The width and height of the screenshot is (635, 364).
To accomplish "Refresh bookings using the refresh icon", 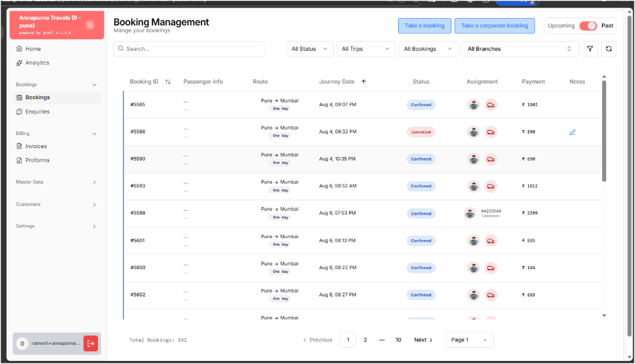I will [x=608, y=48].
